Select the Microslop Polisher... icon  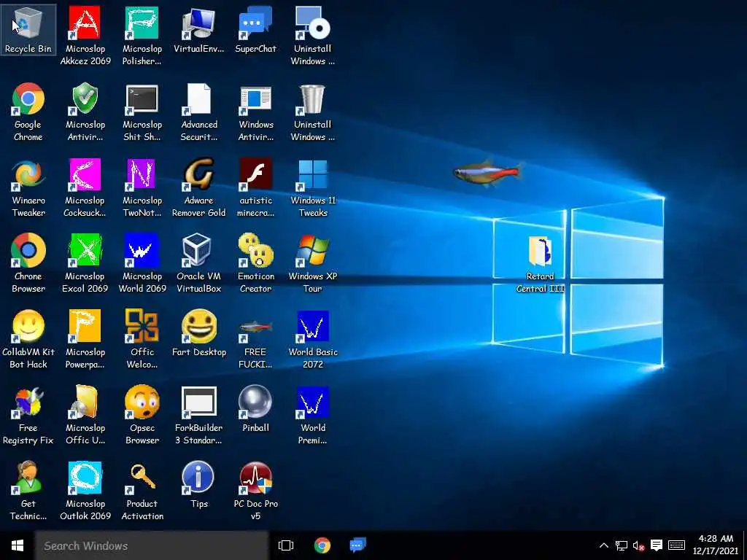(142, 36)
